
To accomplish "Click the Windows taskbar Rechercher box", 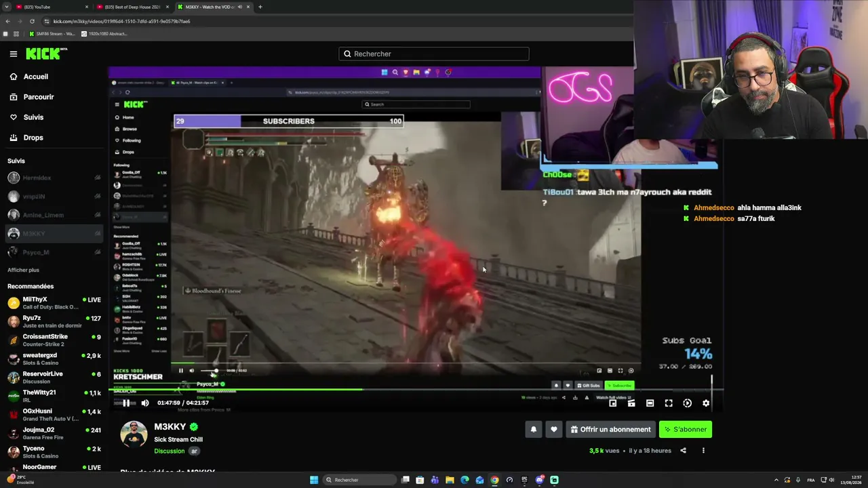I will coord(359,480).
